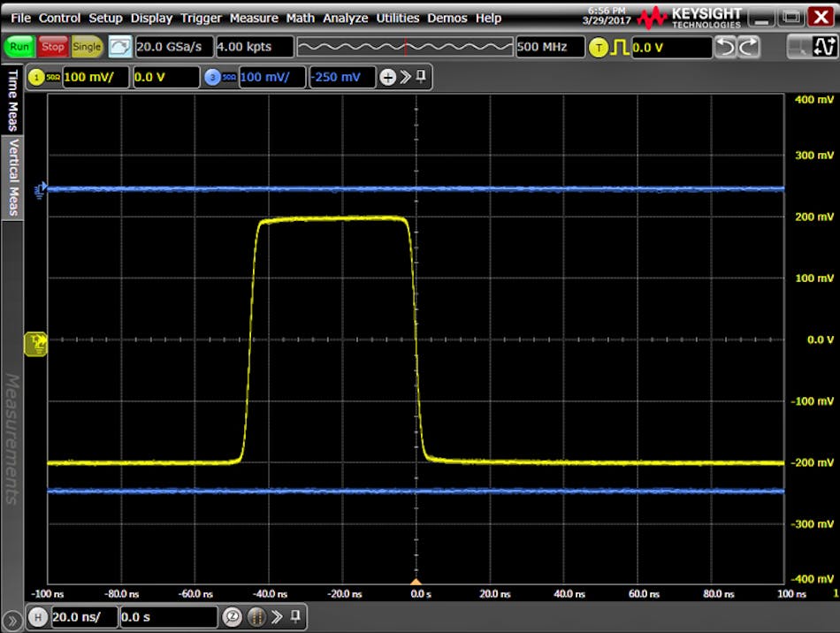Open the Measure menu
Viewport: 840px width, 633px height.
click(254, 18)
